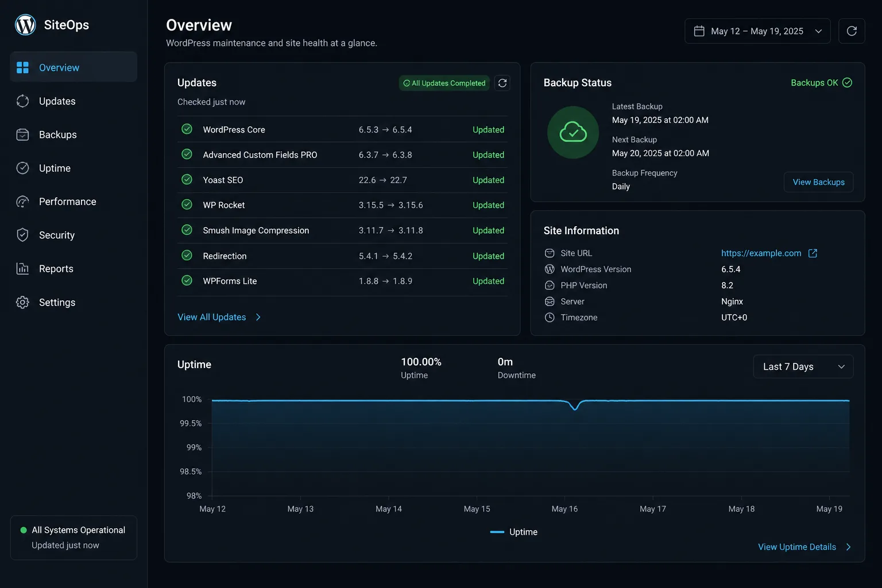This screenshot has width=882, height=588.
Task: Click the chevron next to View All Updates
Action: tap(258, 317)
